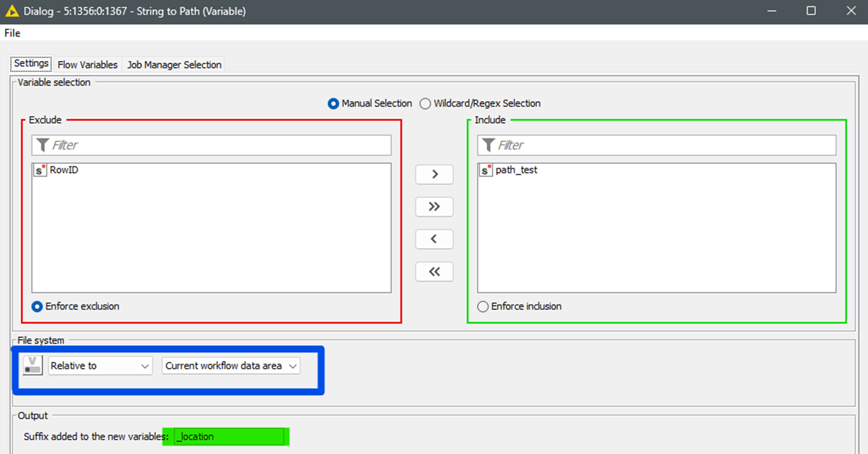
Task: Remove selected variable from Include list
Action: (434, 239)
